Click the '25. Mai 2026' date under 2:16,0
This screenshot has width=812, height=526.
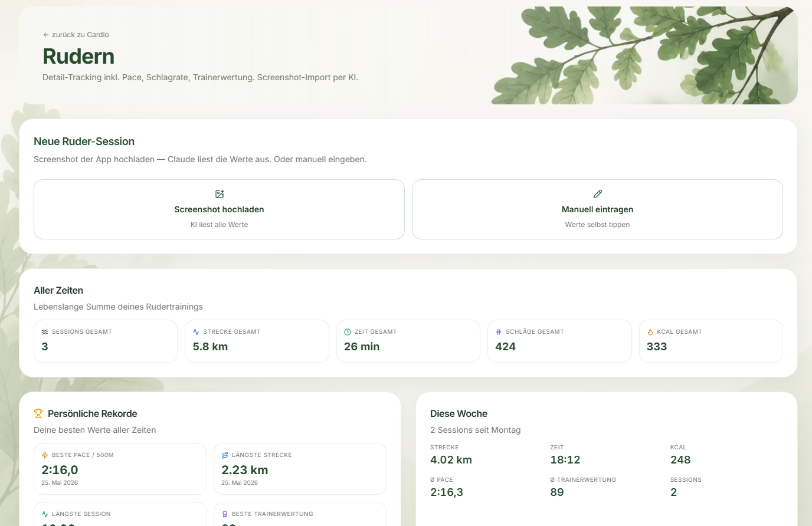point(60,483)
